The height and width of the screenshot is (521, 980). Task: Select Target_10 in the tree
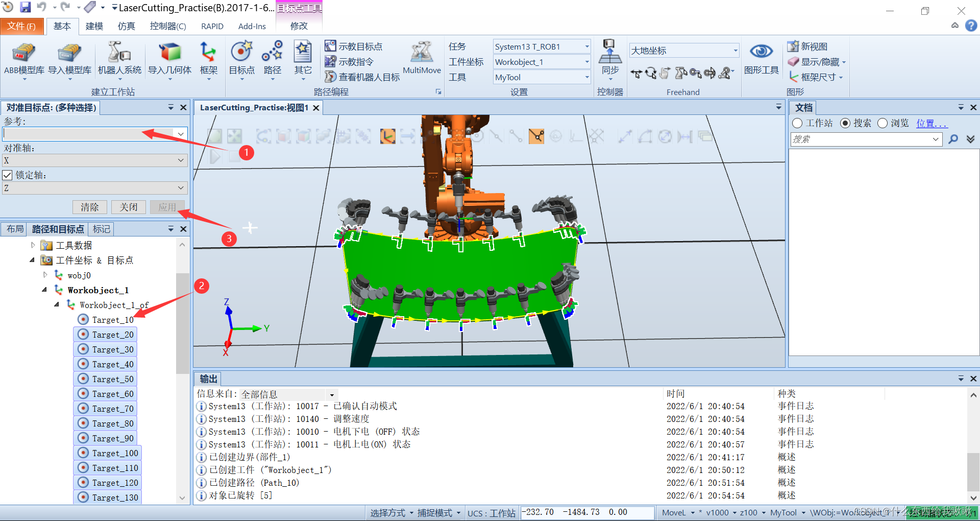[112, 320]
